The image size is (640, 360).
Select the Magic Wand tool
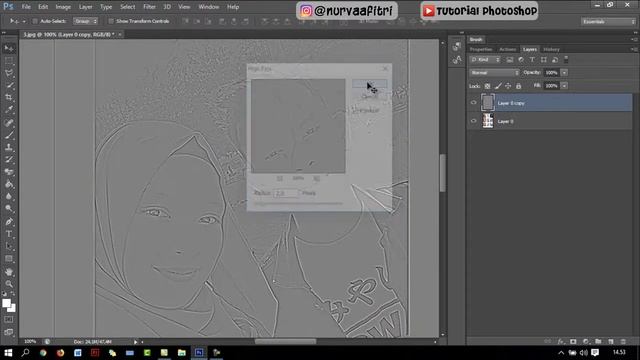point(9,85)
